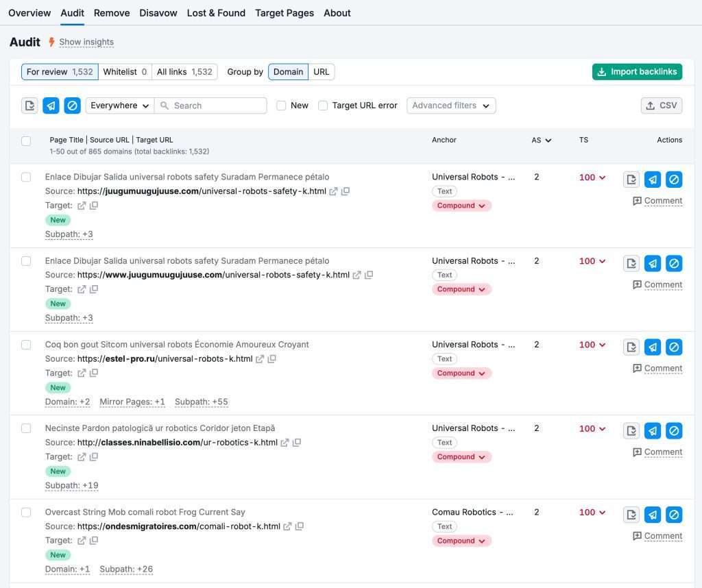Open estel-pro.ru source external link icon
Viewport: 702px width, 588px height.
click(x=260, y=359)
